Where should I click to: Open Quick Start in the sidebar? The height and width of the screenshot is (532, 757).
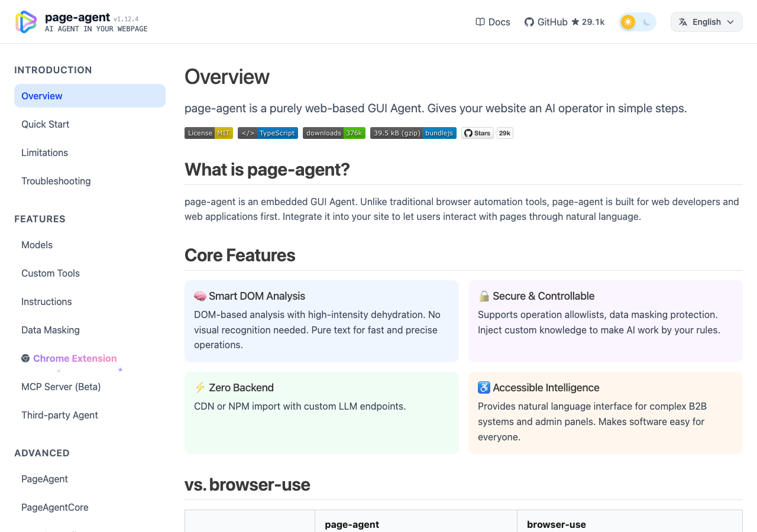tap(90, 124)
